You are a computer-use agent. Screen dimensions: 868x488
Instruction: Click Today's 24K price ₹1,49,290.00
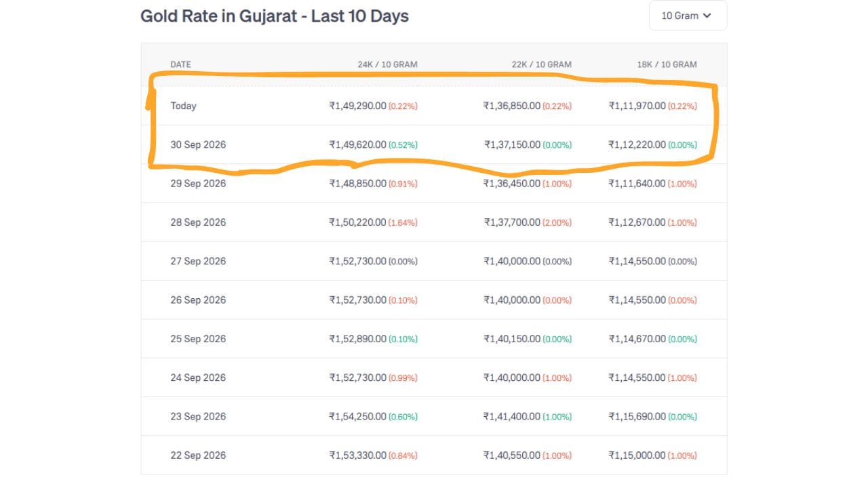pos(357,106)
